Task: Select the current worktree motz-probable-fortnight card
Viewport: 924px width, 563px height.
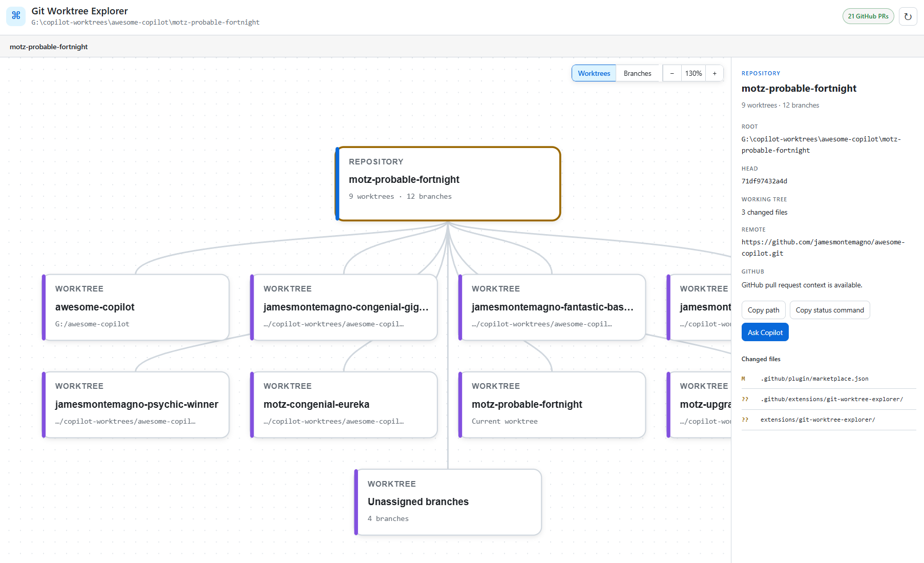Action: 552,405
